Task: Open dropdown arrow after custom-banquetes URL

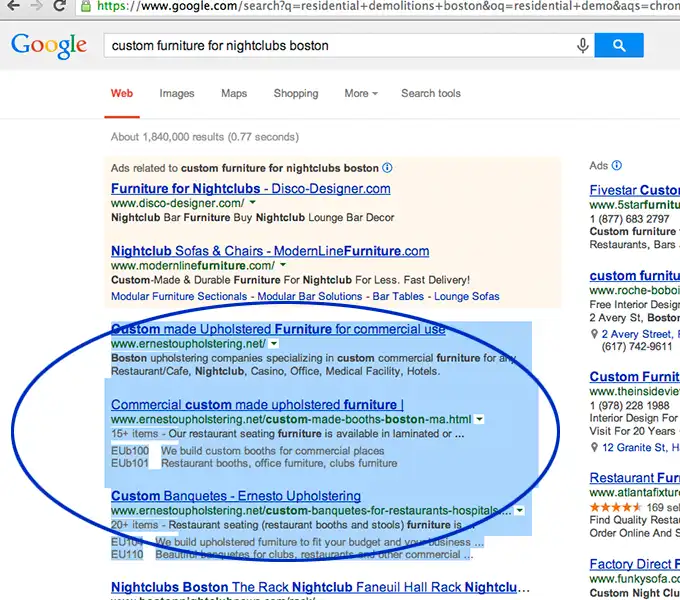Action: coord(519,511)
